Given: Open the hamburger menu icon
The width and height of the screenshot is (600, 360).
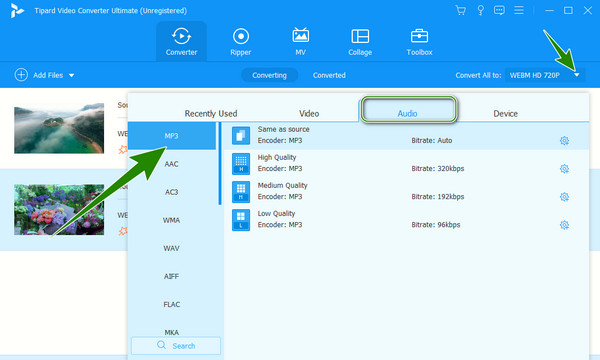Looking at the screenshot, I should click(x=519, y=10).
